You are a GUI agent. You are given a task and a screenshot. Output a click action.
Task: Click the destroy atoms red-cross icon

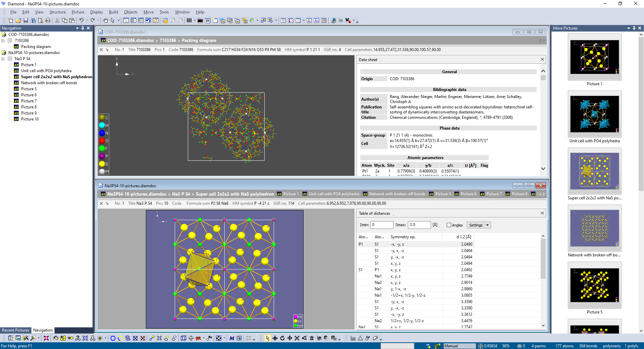[x=198, y=338]
